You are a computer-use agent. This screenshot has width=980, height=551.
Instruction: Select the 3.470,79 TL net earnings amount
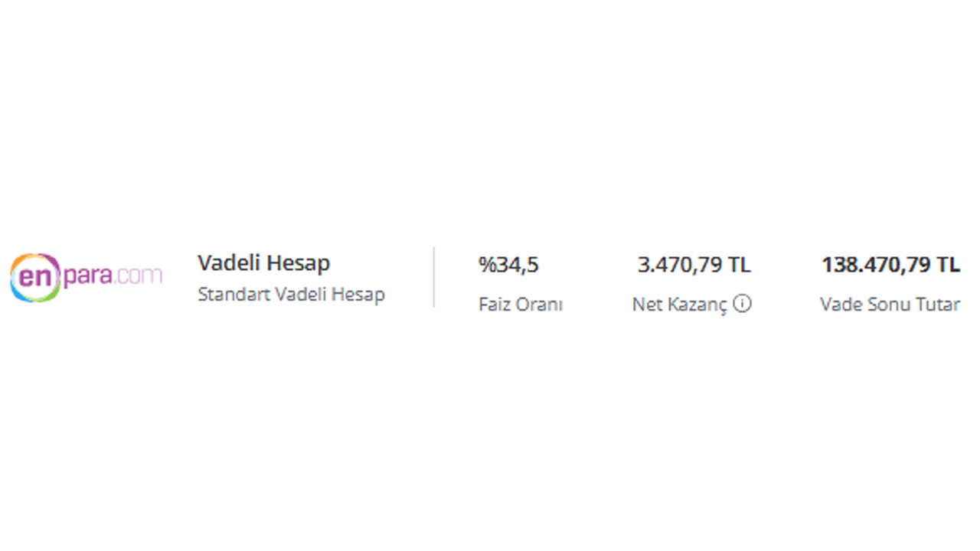[x=694, y=265]
